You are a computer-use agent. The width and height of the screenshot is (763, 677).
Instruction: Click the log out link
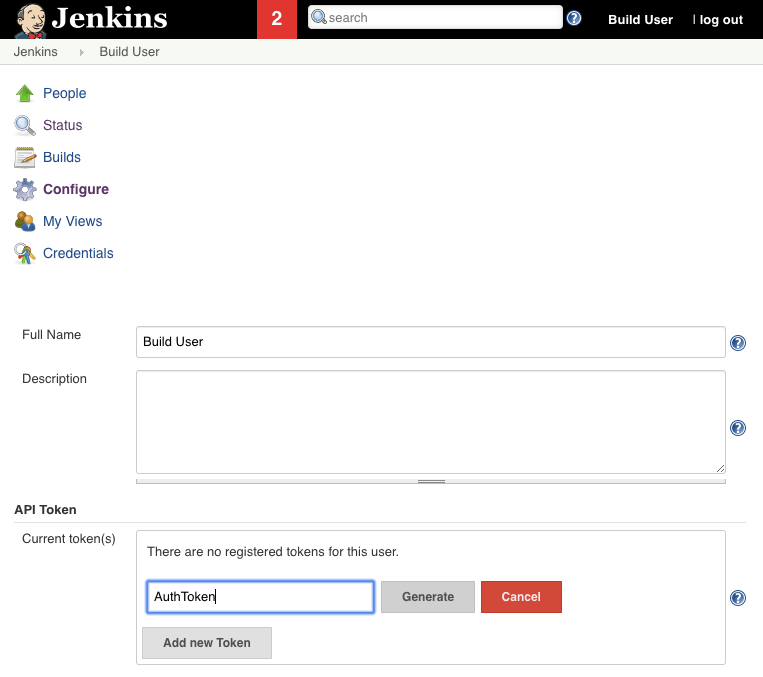coord(721,19)
